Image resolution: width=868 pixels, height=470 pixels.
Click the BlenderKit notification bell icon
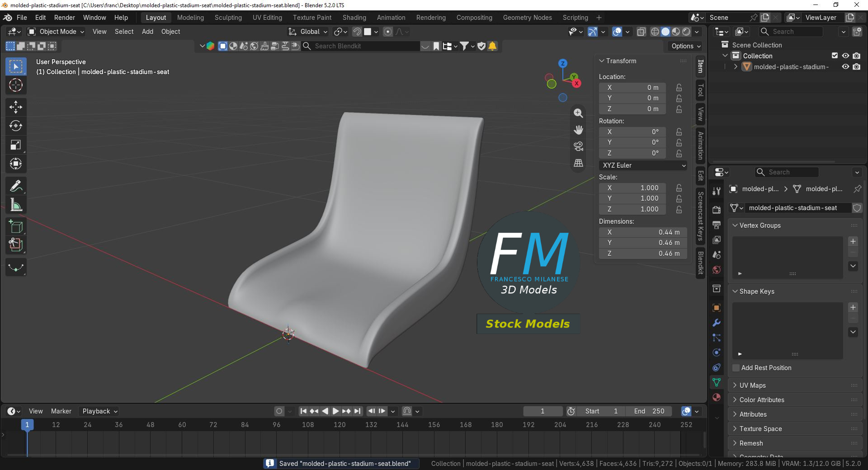492,46
